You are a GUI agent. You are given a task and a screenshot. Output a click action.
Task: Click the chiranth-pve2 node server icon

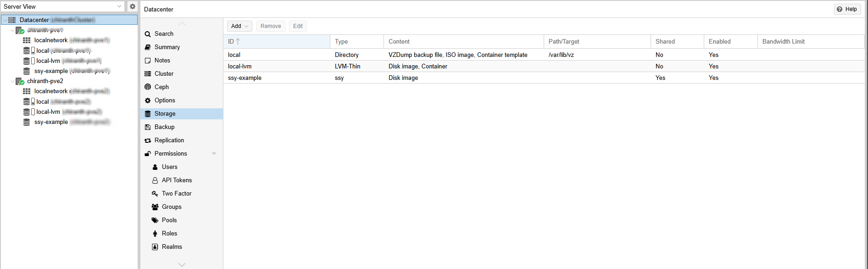point(20,81)
